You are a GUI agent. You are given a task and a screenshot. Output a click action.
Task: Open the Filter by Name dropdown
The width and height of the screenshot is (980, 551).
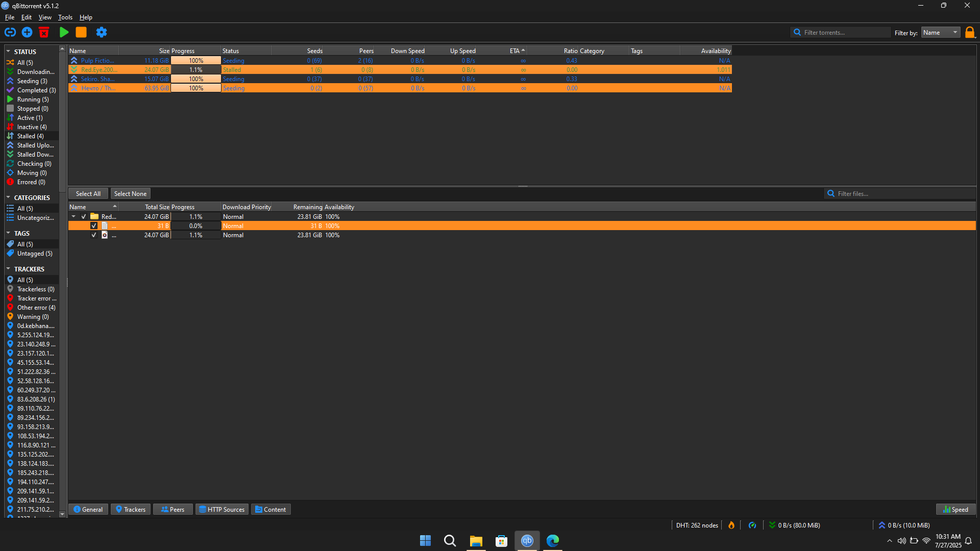940,33
